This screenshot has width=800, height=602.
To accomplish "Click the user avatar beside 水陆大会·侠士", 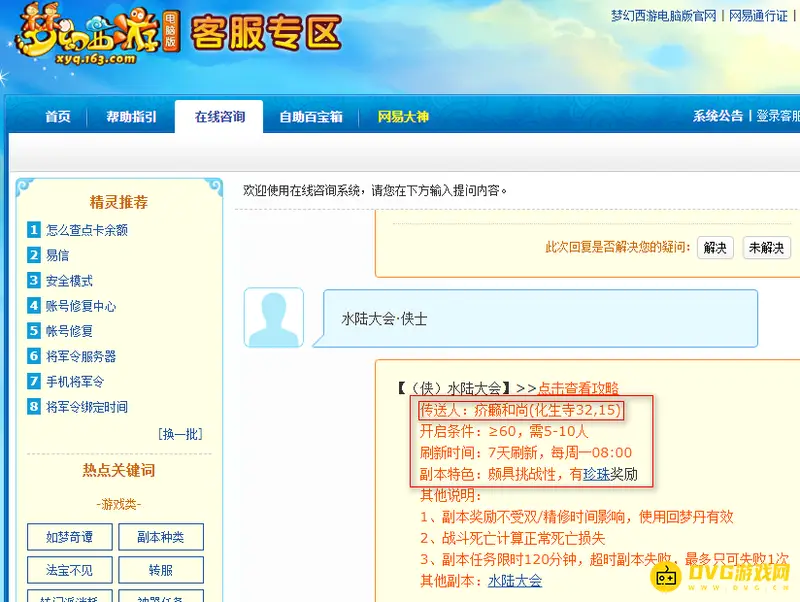I will [x=274, y=317].
